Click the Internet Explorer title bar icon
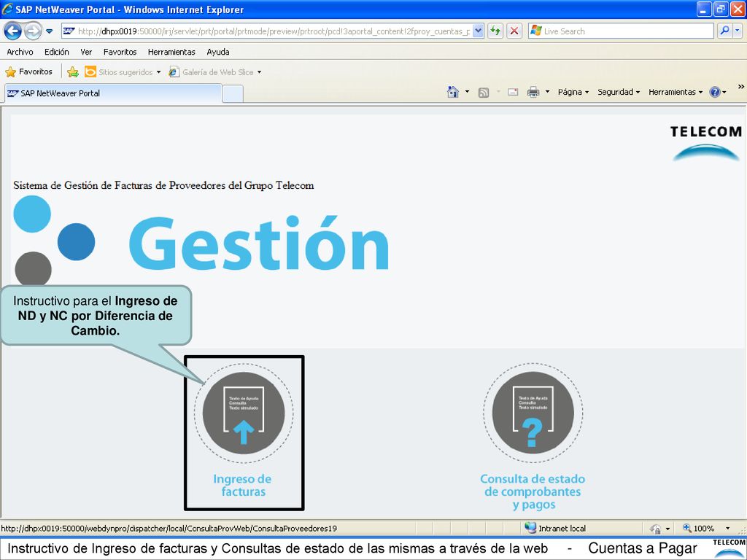The image size is (747, 560). pyautogui.click(x=7, y=9)
